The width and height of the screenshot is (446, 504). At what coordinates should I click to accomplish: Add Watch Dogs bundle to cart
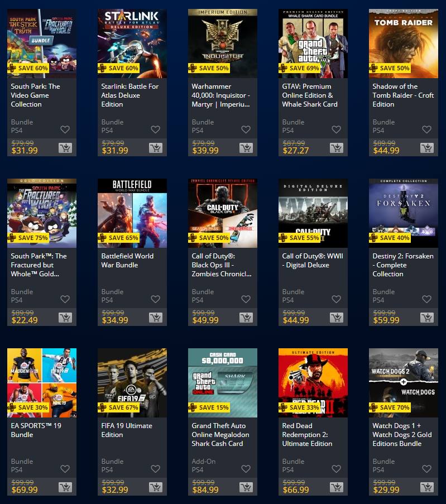pos(427,487)
